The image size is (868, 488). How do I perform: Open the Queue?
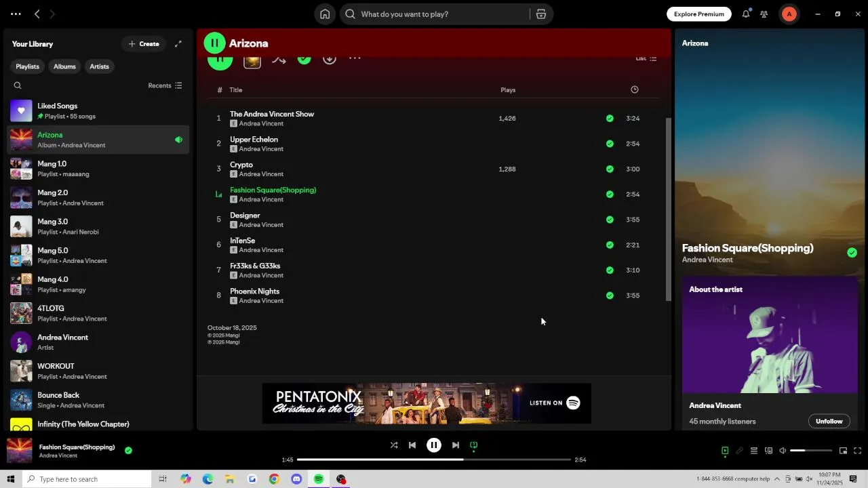[x=753, y=451]
